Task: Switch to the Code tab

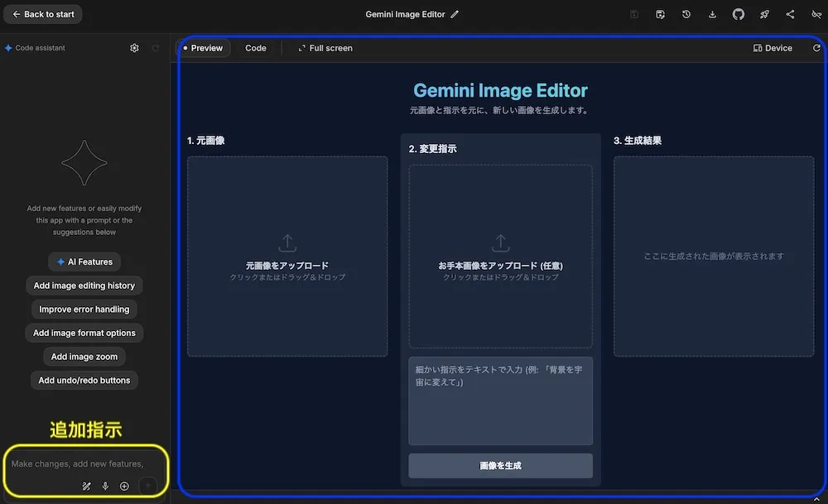Action: click(256, 48)
